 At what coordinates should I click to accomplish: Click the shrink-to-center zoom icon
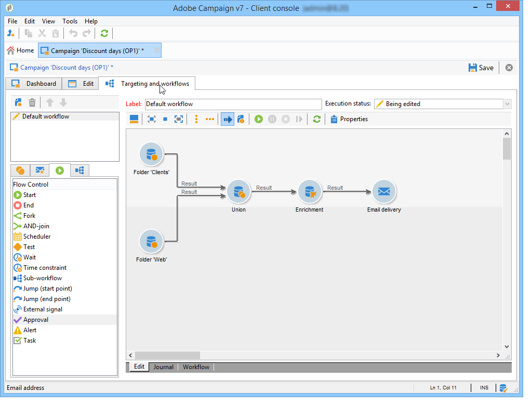(x=152, y=119)
